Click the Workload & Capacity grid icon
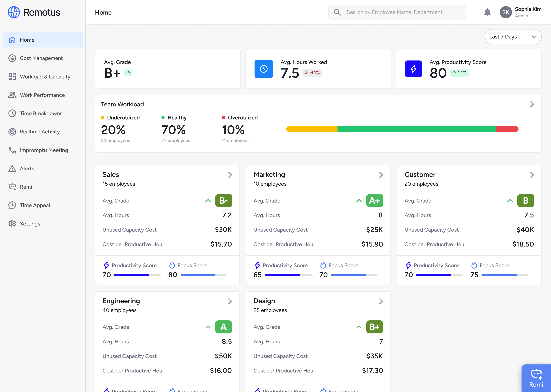The image size is (551, 392). [12, 77]
